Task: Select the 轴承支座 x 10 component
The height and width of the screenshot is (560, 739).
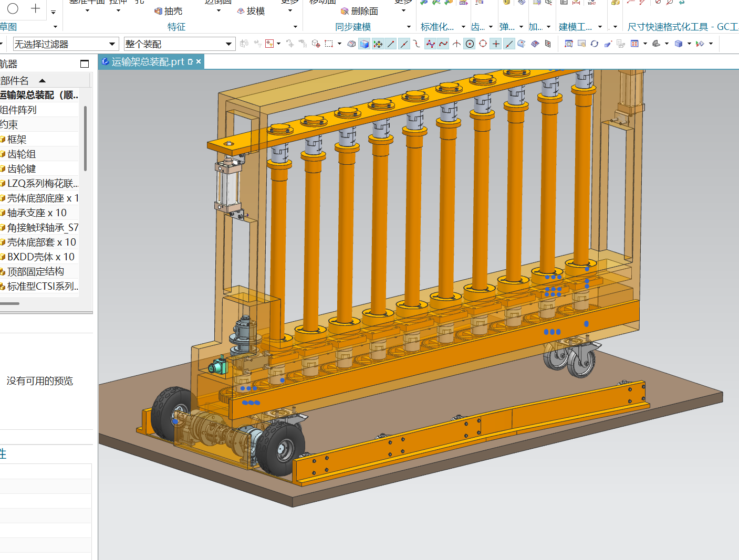Action: point(37,213)
